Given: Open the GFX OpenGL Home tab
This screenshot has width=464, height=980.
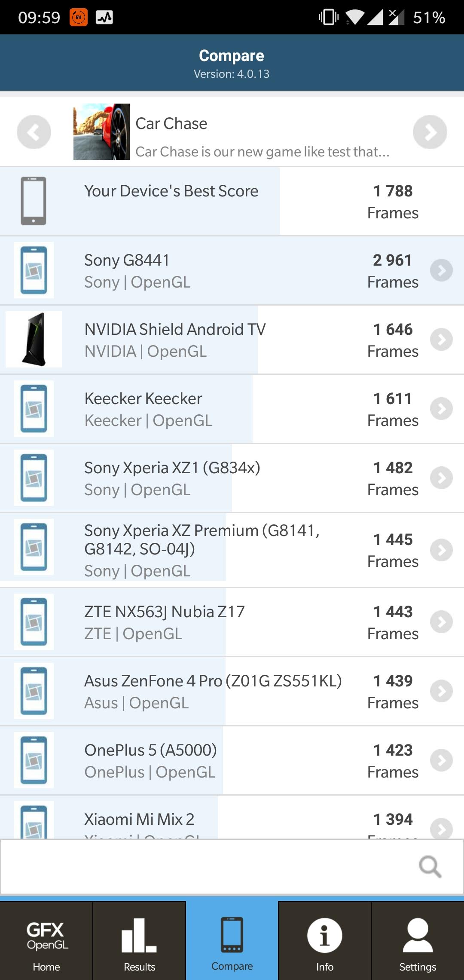Looking at the screenshot, I should click(46, 941).
